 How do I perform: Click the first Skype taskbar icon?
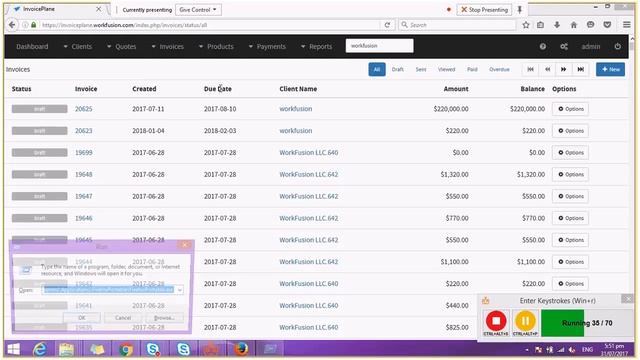click(153, 349)
